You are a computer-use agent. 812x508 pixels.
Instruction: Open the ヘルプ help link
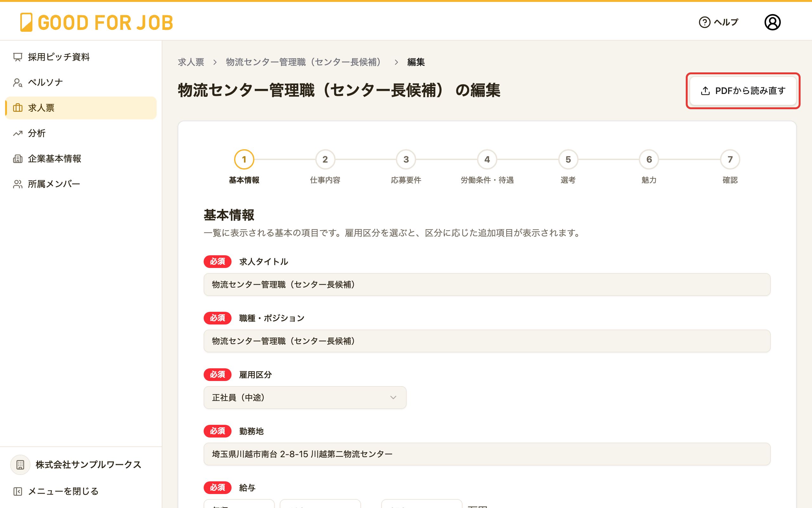pyautogui.click(x=718, y=22)
